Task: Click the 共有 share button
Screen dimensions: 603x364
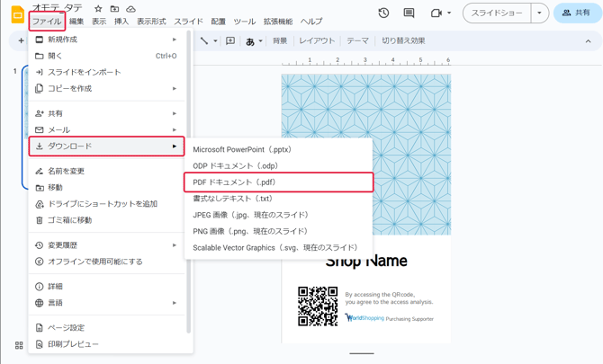Action: coord(577,13)
